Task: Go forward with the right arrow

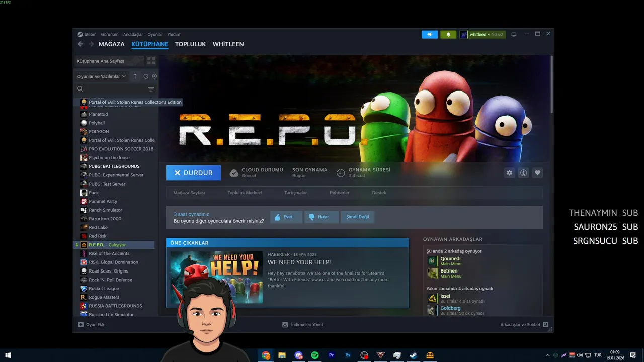Action: coord(91,44)
